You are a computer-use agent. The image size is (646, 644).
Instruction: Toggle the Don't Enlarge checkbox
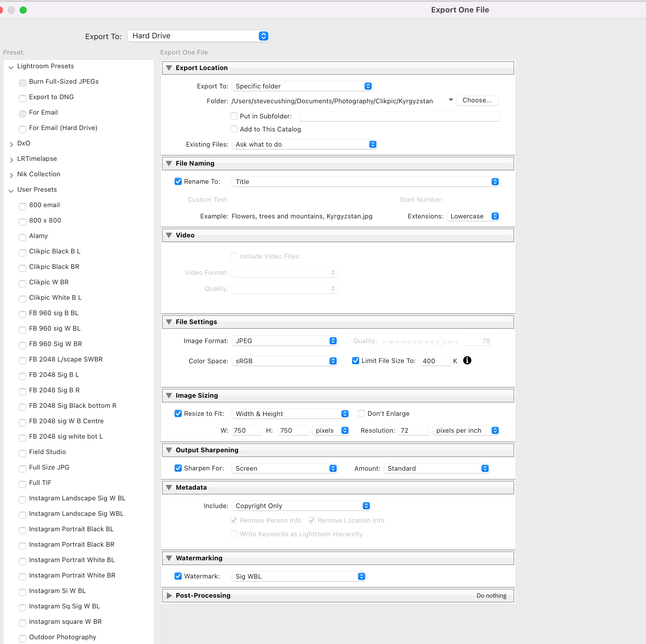(362, 413)
